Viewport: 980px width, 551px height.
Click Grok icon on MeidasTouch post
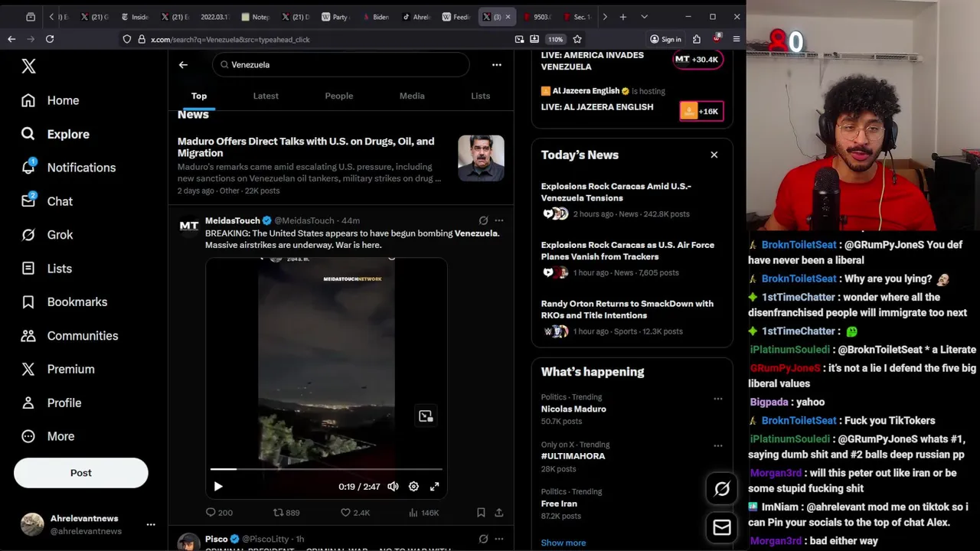pyautogui.click(x=483, y=220)
